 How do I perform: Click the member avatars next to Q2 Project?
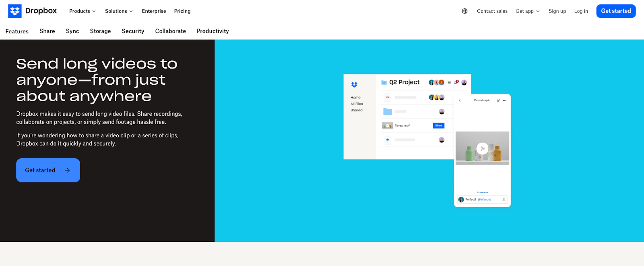coord(436,82)
